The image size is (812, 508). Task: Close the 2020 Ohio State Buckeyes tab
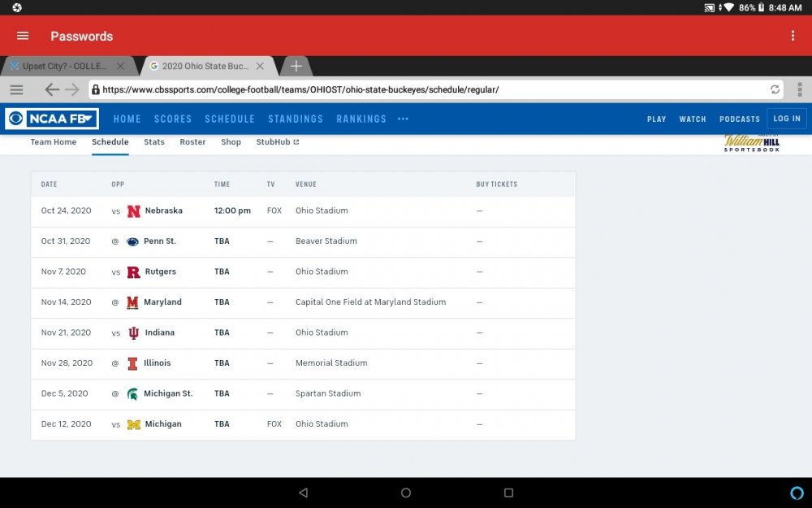[261, 67]
